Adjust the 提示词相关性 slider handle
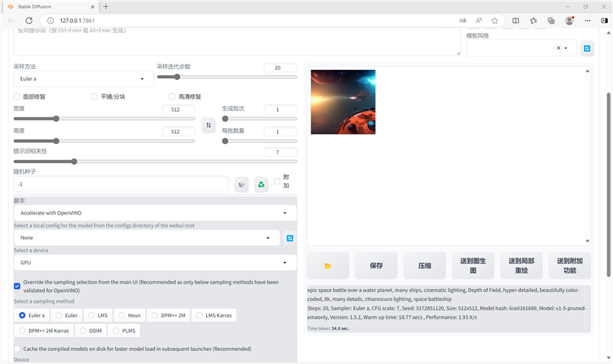 (74, 162)
